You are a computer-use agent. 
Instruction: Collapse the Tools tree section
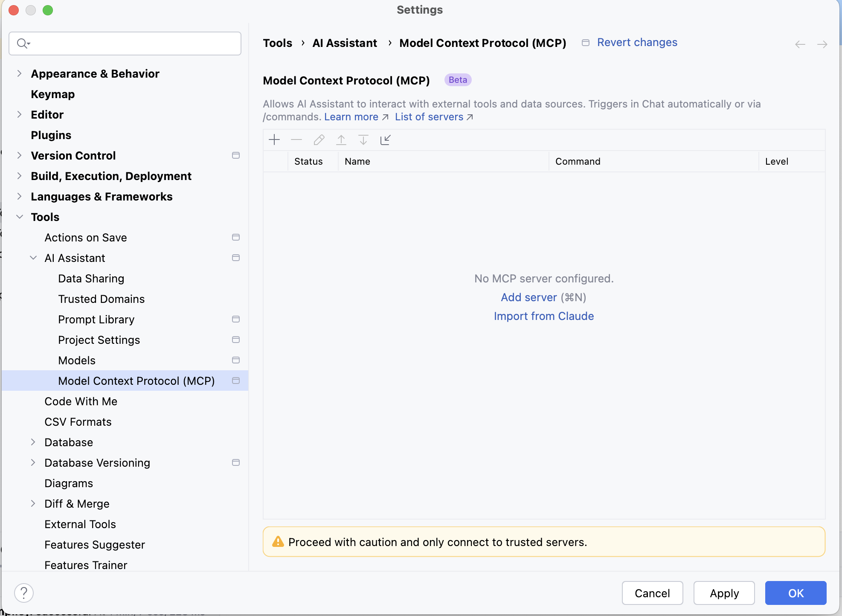coord(20,217)
